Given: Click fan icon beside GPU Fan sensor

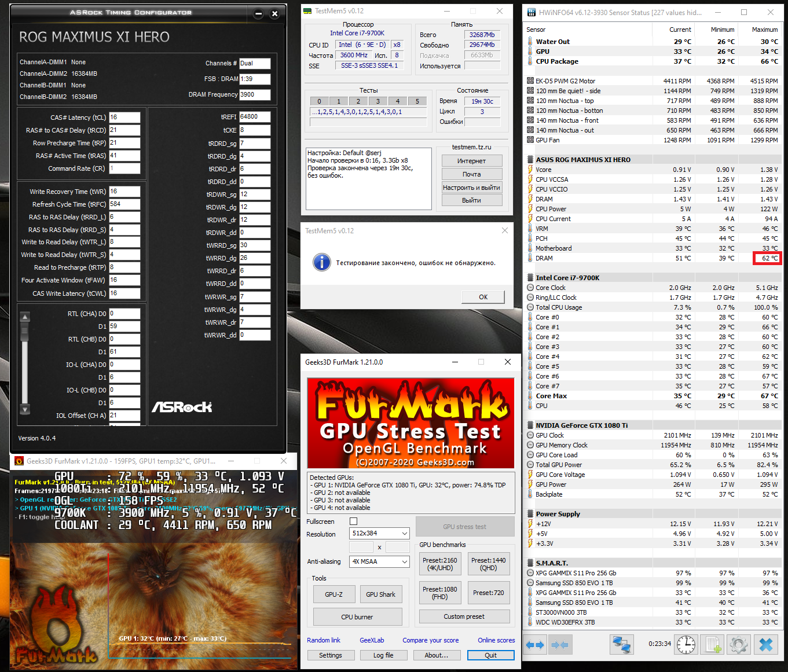Looking at the screenshot, I should 530,140.
